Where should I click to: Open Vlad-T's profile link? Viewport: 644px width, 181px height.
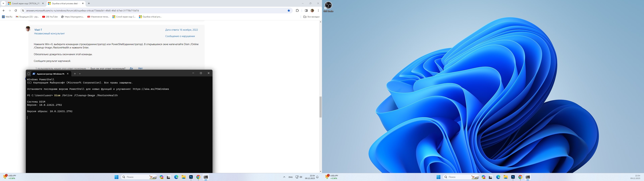point(38,30)
